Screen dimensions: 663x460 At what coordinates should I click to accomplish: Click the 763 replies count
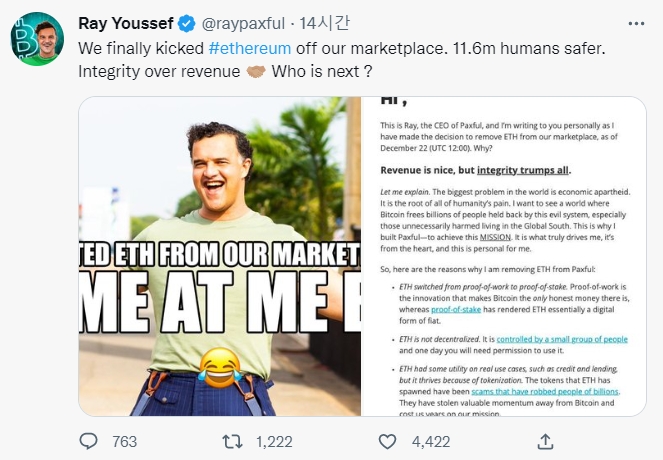pyautogui.click(x=124, y=441)
